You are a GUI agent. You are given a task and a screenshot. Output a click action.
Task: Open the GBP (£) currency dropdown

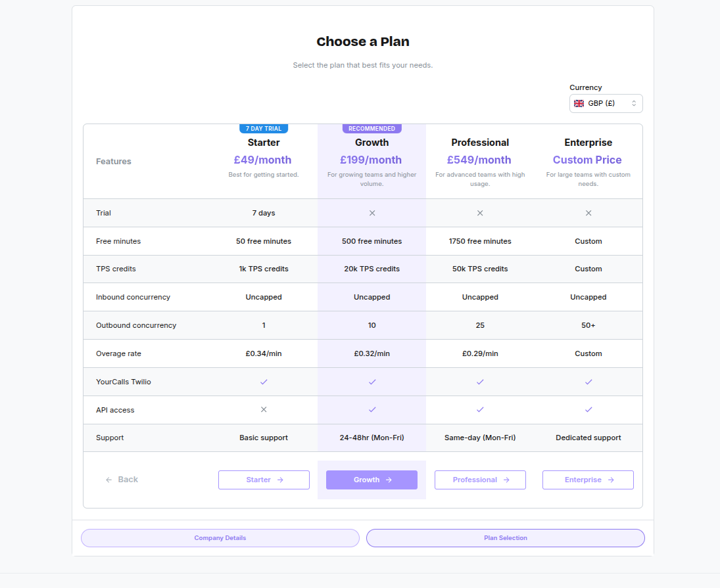606,103
